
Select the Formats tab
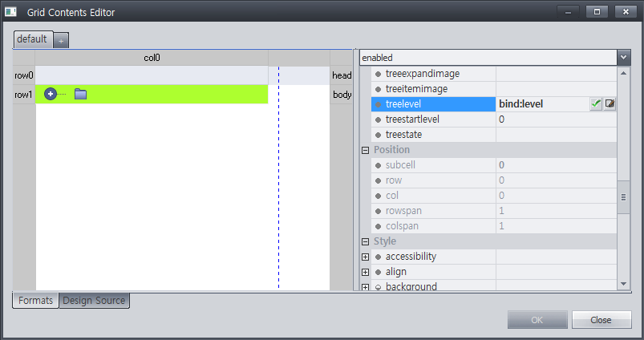pos(35,301)
